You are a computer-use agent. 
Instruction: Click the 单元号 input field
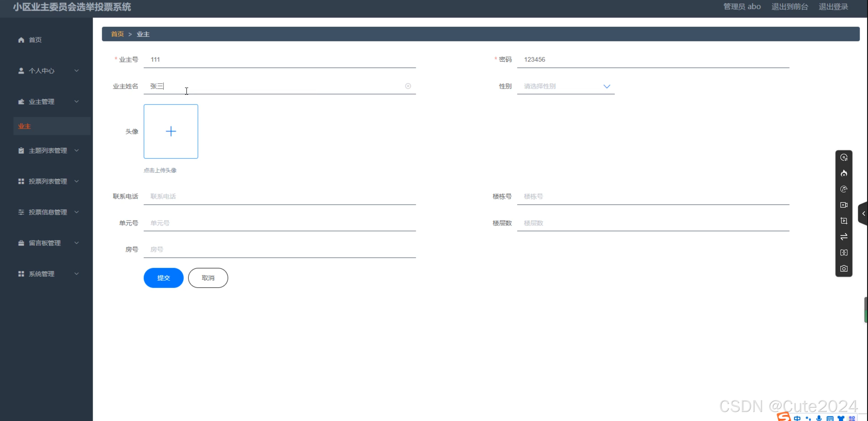[280, 223]
